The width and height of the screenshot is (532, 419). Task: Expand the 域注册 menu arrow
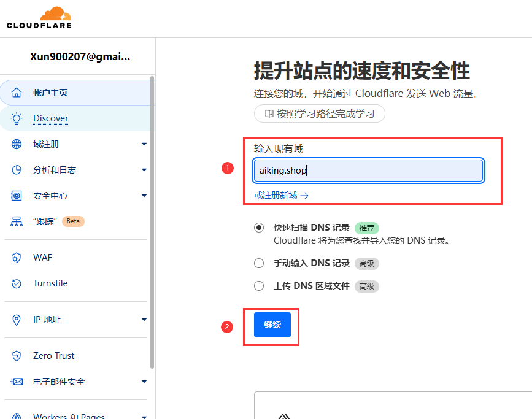pyautogui.click(x=144, y=144)
